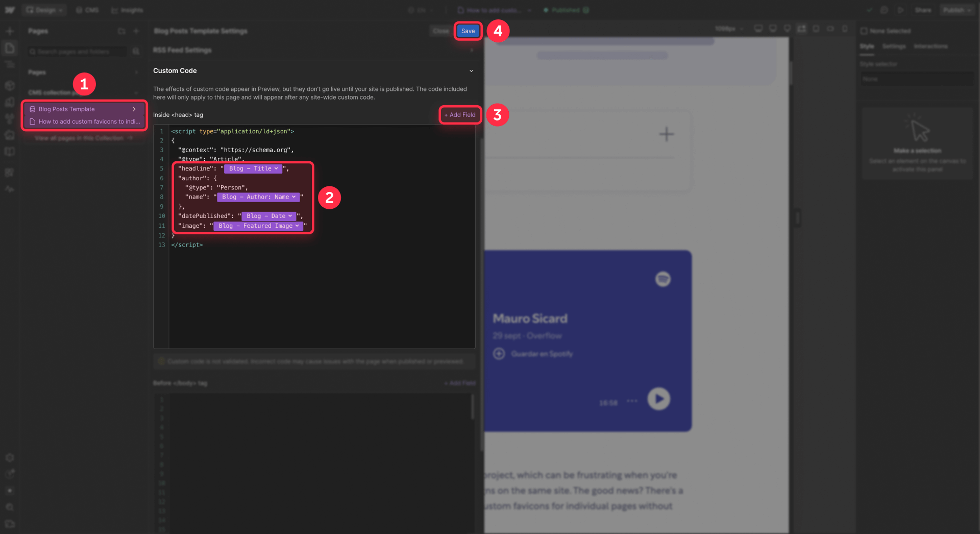
Task: Switch canvas to tablet breakpoint
Action: (817, 29)
